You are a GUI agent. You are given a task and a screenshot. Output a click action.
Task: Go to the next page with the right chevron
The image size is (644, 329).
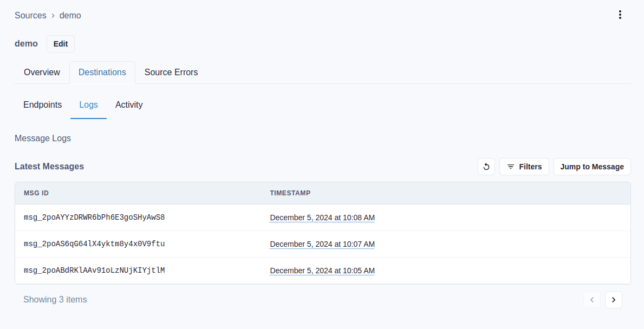tap(613, 300)
